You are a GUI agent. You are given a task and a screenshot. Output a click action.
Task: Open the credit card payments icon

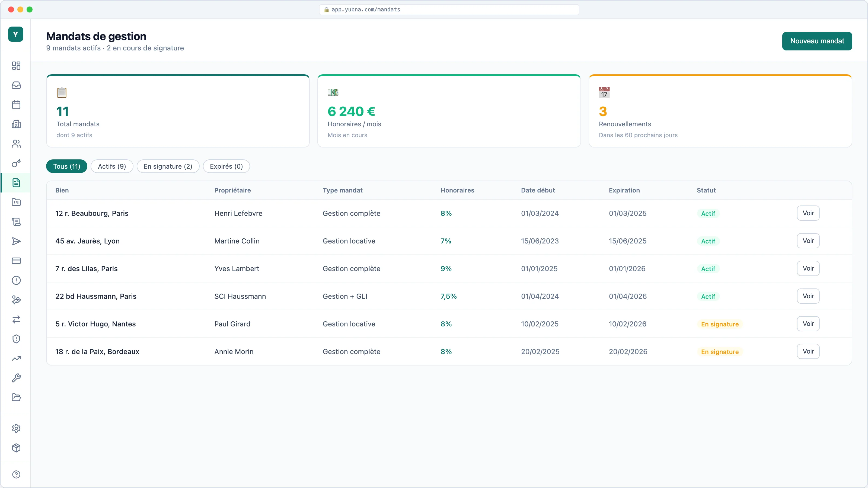click(16, 261)
